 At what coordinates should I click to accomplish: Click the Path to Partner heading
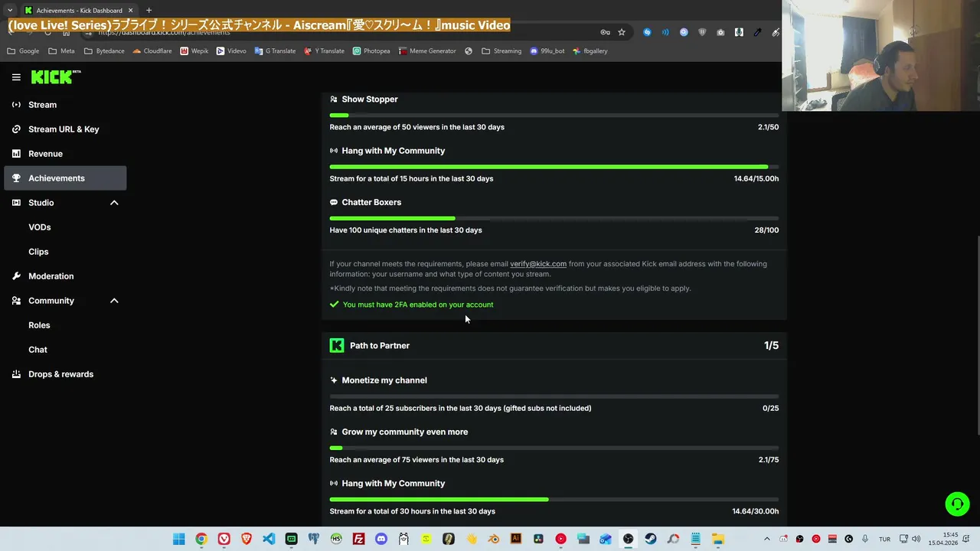tap(380, 346)
